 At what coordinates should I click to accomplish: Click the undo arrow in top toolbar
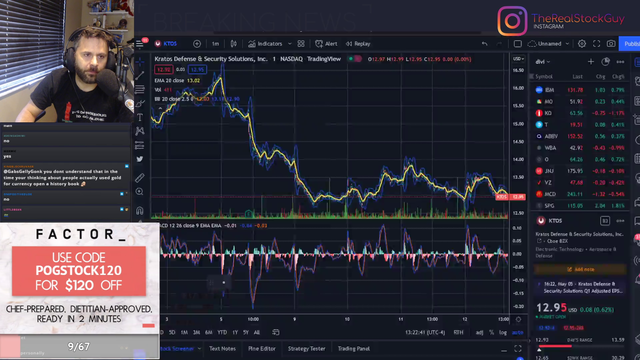(x=484, y=44)
